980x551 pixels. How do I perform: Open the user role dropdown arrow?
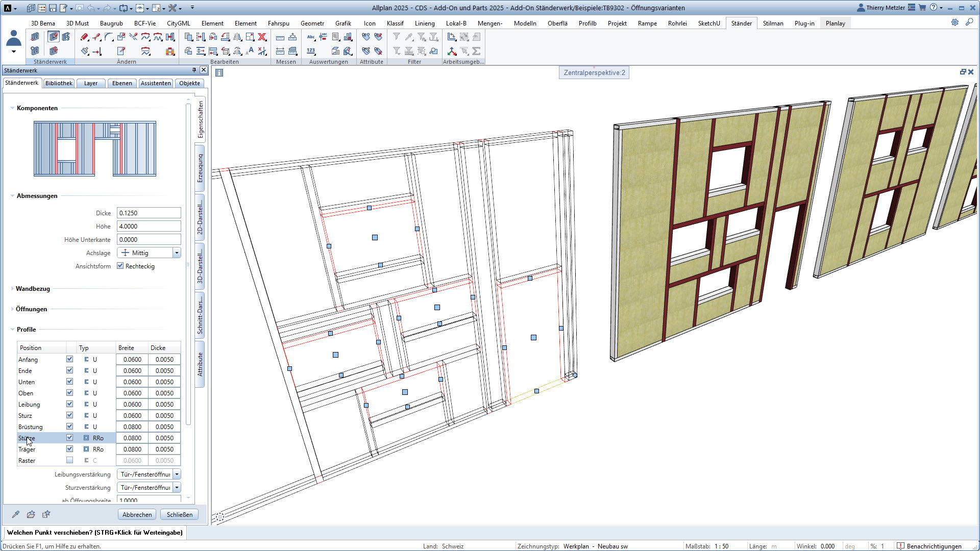click(x=14, y=52)
